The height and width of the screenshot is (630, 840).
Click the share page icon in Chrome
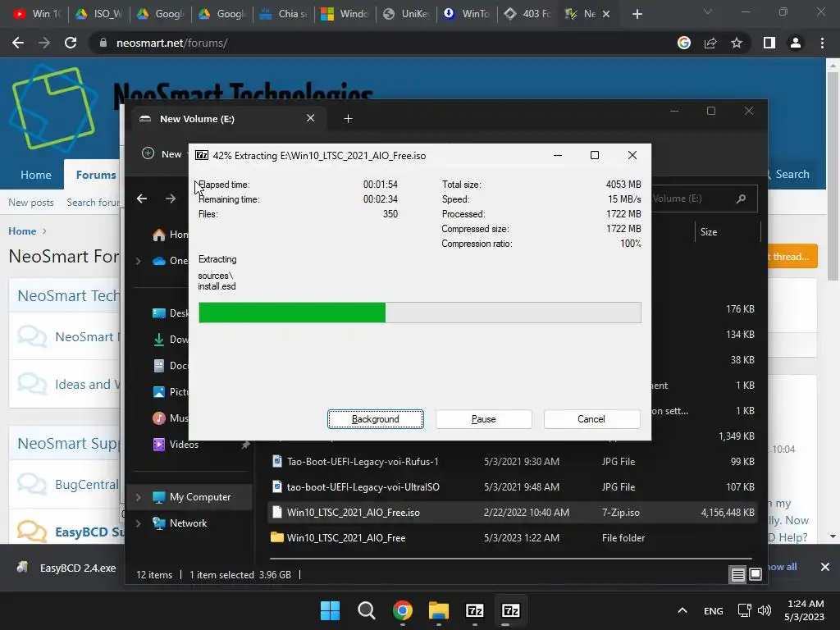tap(710, 43)
